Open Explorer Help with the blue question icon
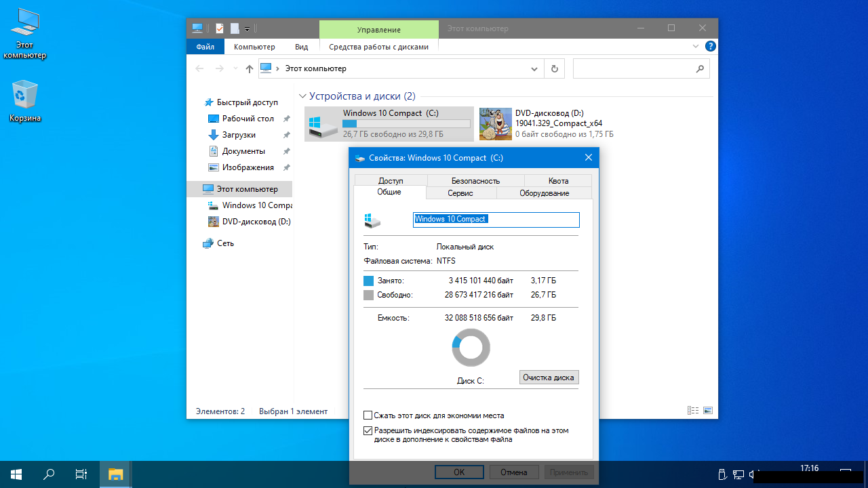The height and width of the screenshot is (488, 868). (x=710, y=47)
